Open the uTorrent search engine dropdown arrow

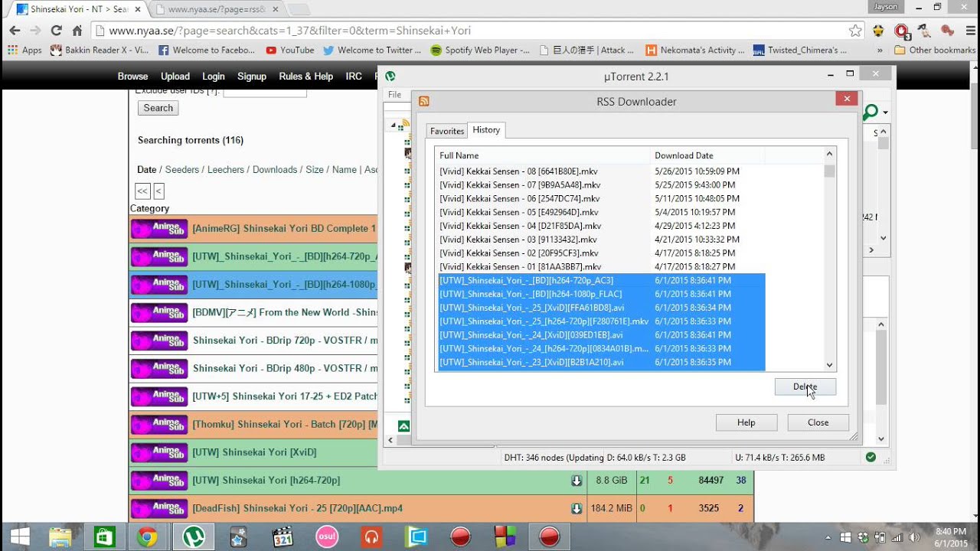885,112
